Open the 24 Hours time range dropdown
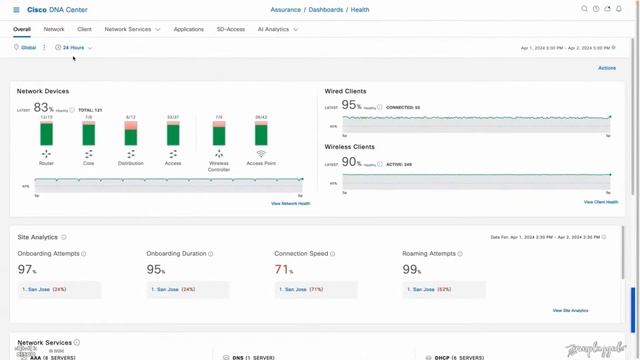This screenshot has height=360, width=640. tap(74, 48)
